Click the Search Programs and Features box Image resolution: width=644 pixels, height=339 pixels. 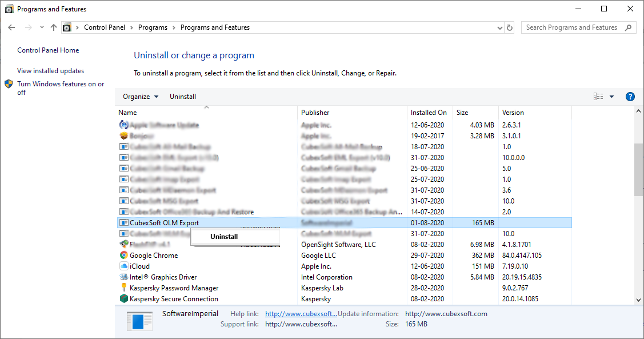click(x=571, y=27)
